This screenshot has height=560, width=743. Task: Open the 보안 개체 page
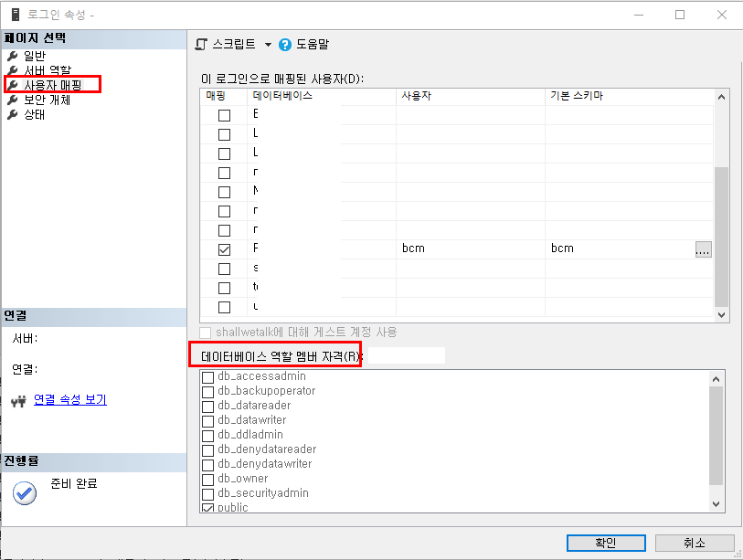(x=47, y=100)
